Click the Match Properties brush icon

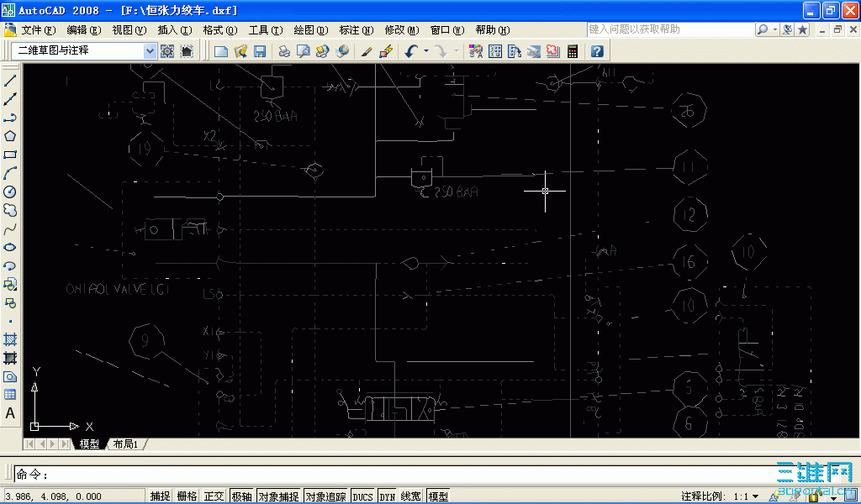pos(367,51)
